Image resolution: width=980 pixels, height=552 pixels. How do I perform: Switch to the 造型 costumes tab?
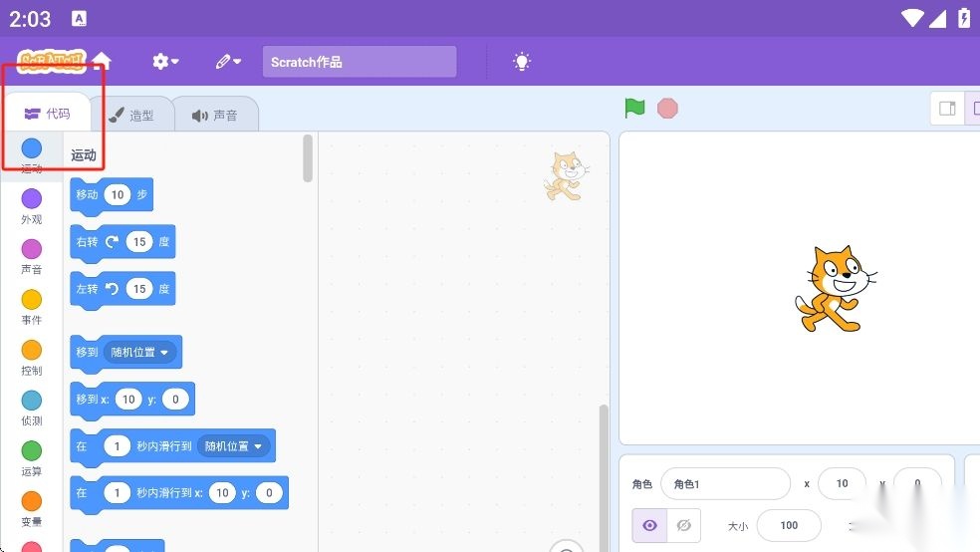(131, 115)
